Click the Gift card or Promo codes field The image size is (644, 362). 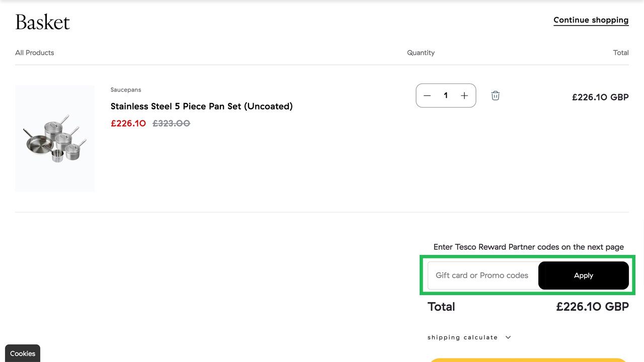[481, 275]
